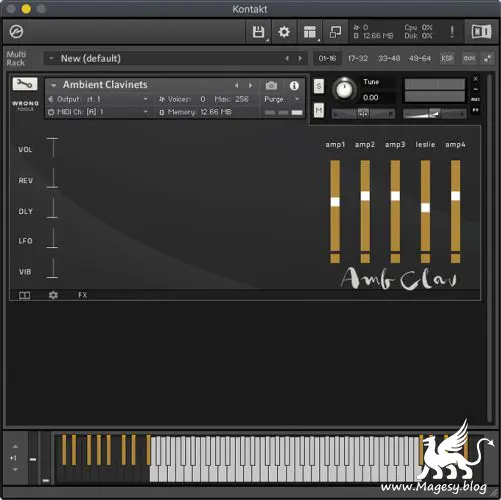The image size is (501, 500).
Task: Click the LFO slider control
Action: [52, 239]
